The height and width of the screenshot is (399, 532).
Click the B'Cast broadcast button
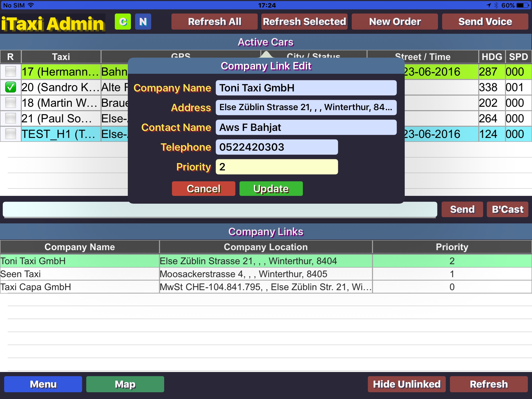(x=508, y=209)
